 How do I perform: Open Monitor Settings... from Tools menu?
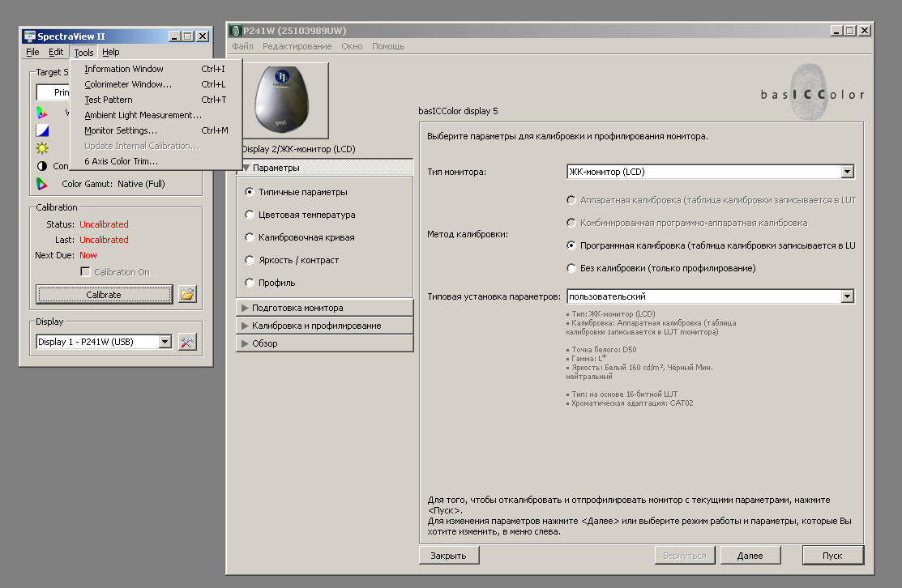156,131
